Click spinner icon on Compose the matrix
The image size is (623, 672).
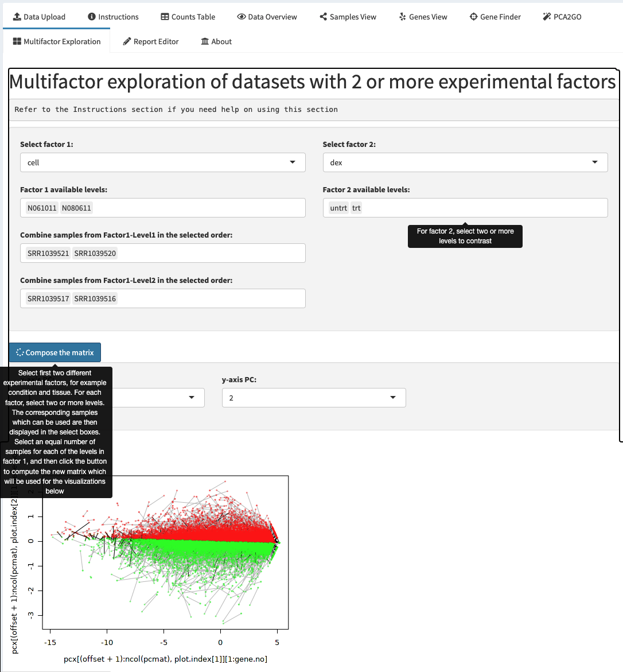(20, 353)
